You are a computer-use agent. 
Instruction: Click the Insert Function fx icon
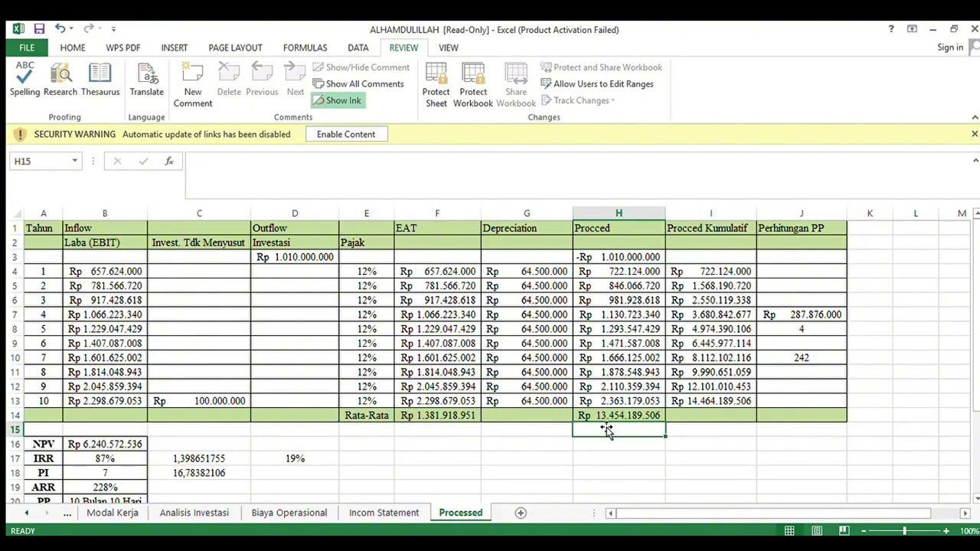(x=169, y=161)
